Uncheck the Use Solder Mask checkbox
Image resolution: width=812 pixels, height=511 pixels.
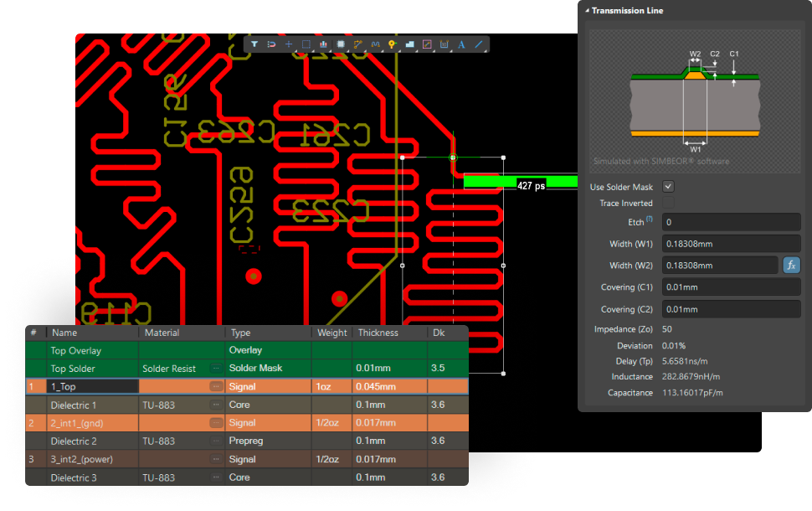pyautogui.click(x=668, y=187)
